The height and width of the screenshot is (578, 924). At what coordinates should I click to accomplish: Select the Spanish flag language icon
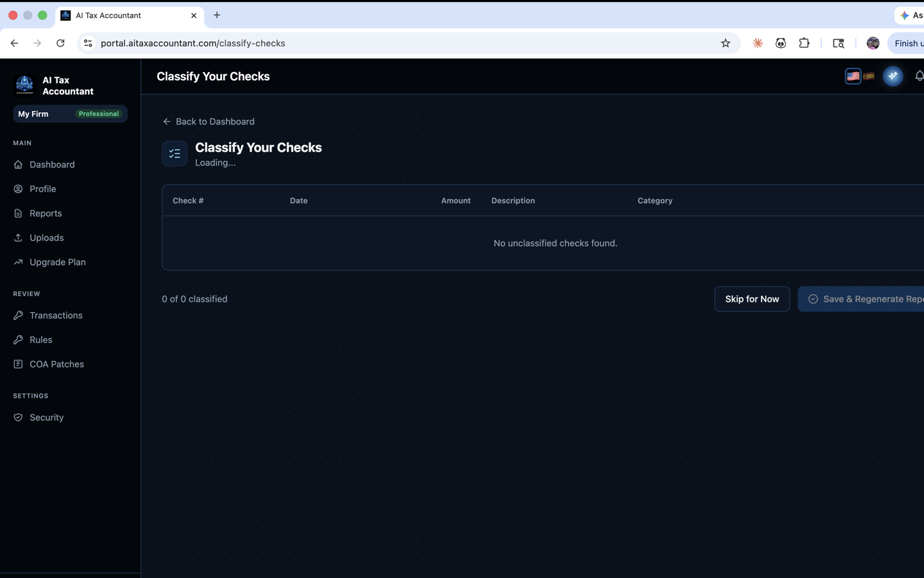tap(869, 76)
